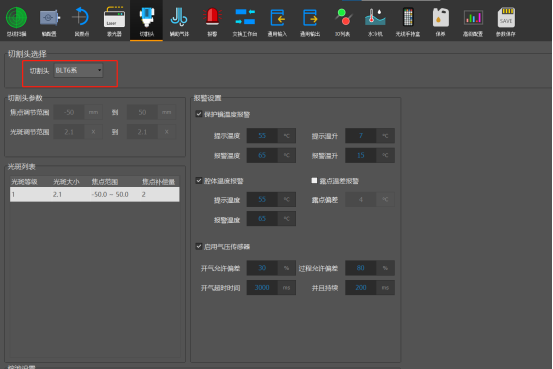Click dew point deviation (露点偏差) field 4
Image resolution: width=553 pixels, height=369 pixels.
361,200
